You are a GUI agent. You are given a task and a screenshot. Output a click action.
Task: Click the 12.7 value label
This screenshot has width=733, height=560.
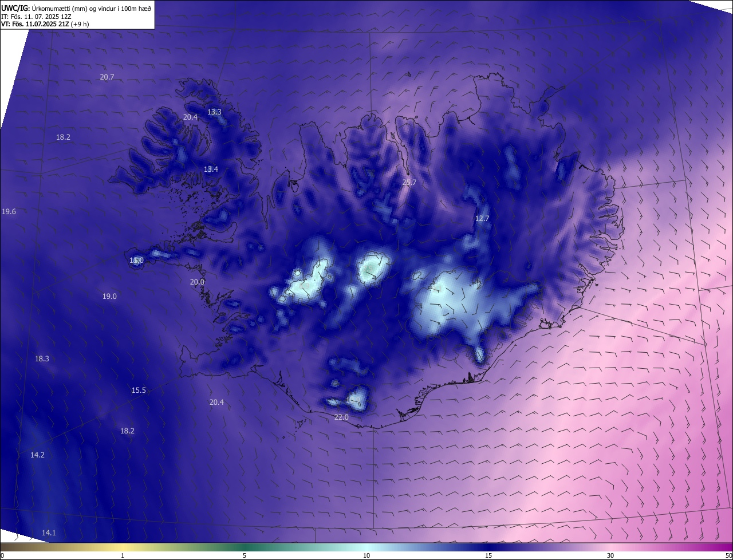click(x=482, y=219)
